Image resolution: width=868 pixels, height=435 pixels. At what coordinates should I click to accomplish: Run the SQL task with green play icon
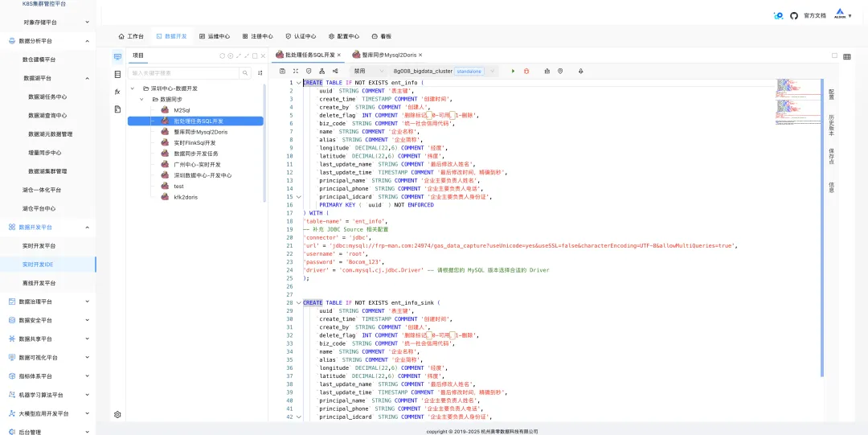click(x=513, y=71)
